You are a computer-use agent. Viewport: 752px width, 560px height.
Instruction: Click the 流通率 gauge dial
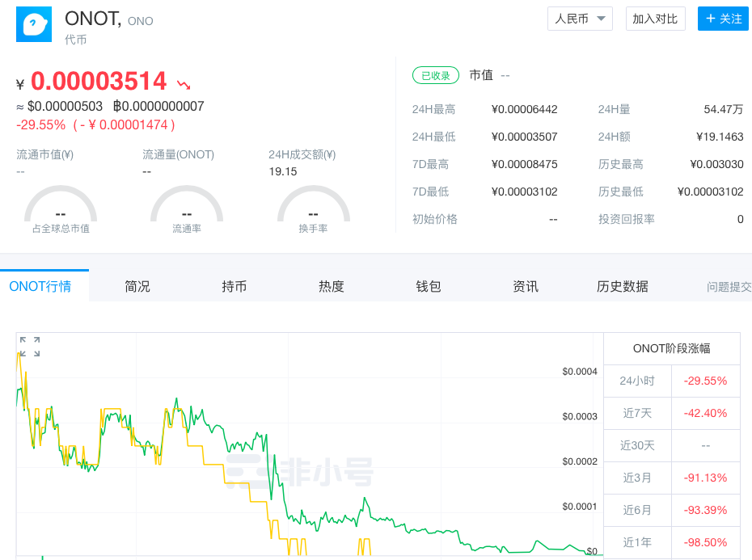(x=187, y=210)
